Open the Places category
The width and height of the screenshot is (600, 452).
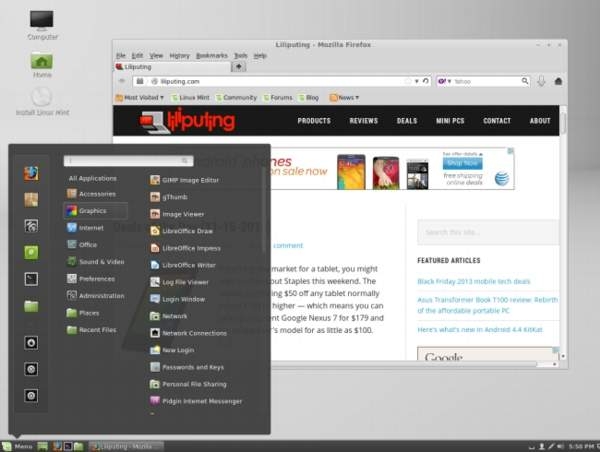click(x=83, y=313)
